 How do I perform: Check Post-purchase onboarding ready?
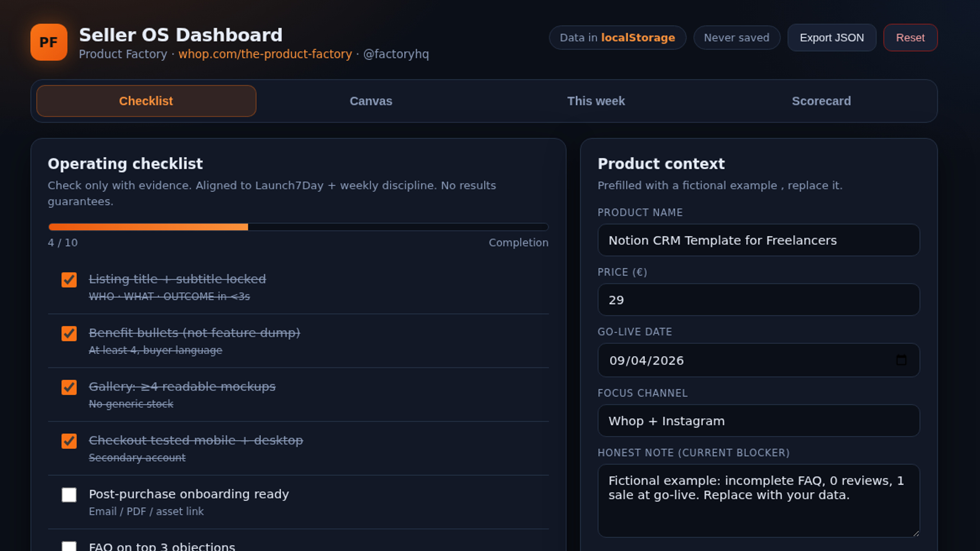[69, 495]
